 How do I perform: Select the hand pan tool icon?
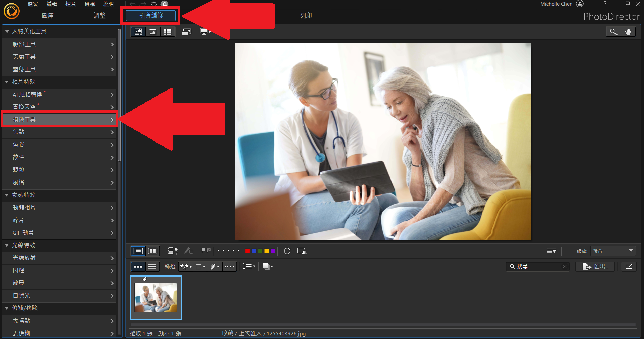point(628,32)
